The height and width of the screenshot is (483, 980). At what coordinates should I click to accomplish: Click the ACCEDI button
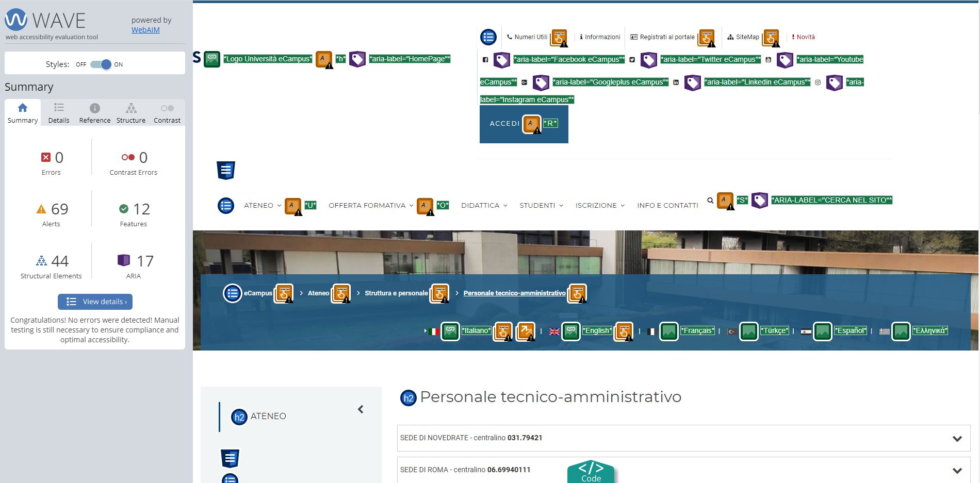524,124
